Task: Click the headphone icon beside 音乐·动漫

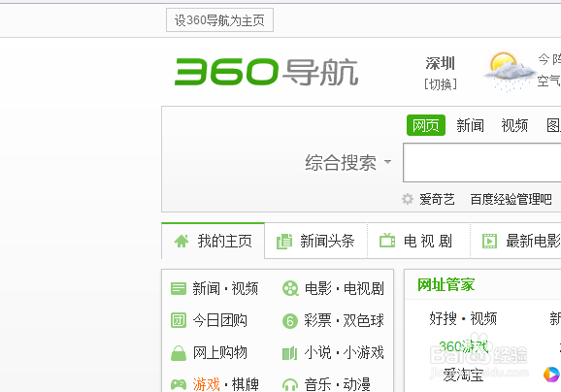Action: pyautogui.click(x=290, y=385)
